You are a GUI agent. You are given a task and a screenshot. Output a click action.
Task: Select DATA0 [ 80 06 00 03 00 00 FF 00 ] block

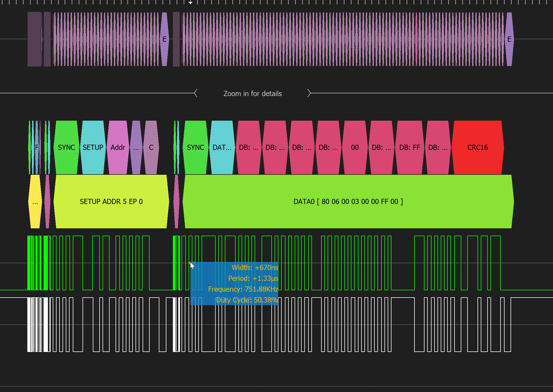(348, 202)
